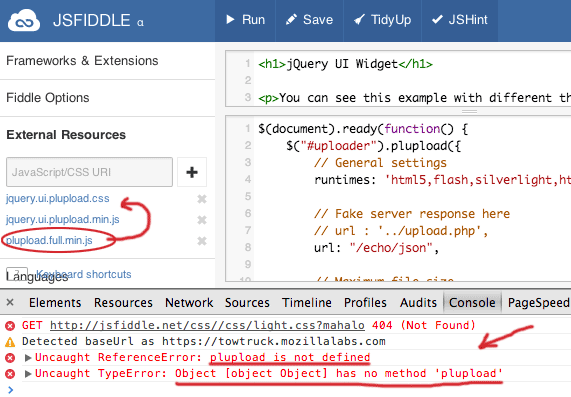Click the '<p>You can see this example' line
This screenshot has width=571, height=397.
(x=414, y=98)
